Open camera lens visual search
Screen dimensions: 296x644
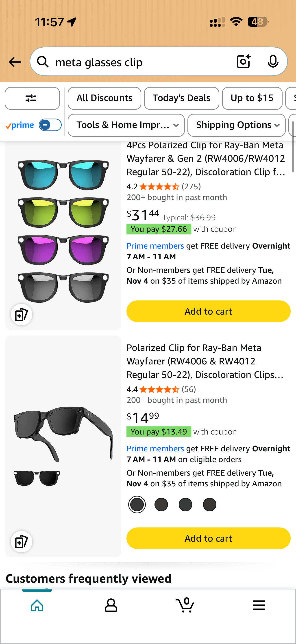(243, 62)
